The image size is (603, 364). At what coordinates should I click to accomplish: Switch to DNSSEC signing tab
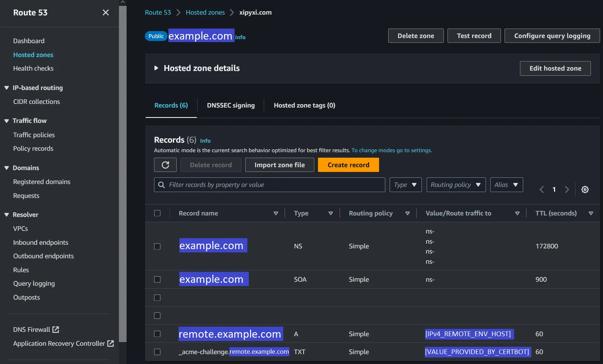[231, 105]
